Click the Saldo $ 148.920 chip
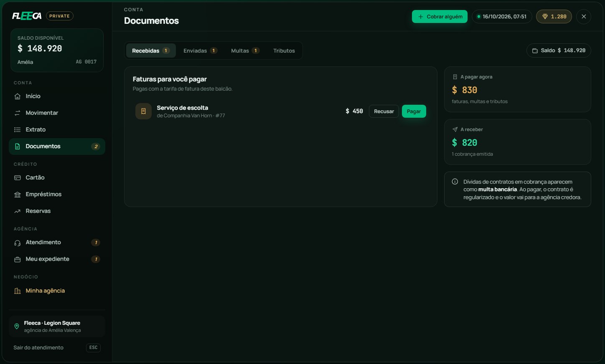This screenshot has width=605, height=364. (x=559, y=51)
